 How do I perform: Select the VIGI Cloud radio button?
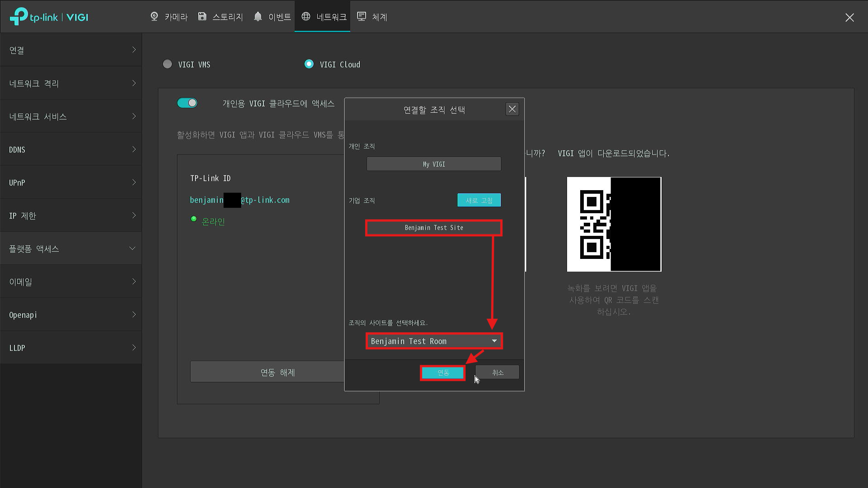tap(309, 64)
